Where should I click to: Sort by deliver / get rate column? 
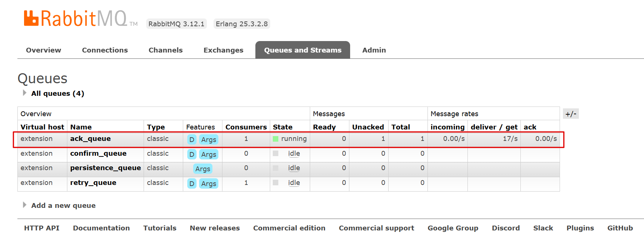click(x=494, y=127)
